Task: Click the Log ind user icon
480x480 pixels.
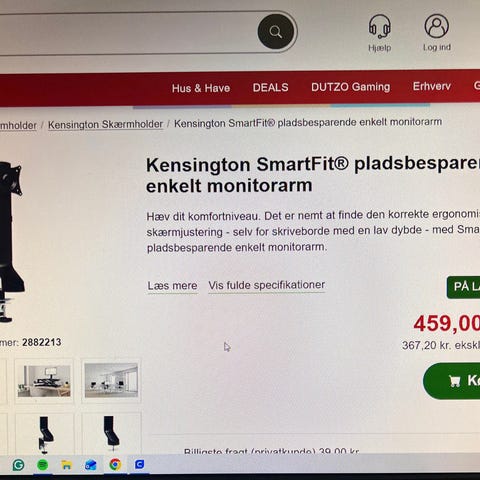Action: 437,26
